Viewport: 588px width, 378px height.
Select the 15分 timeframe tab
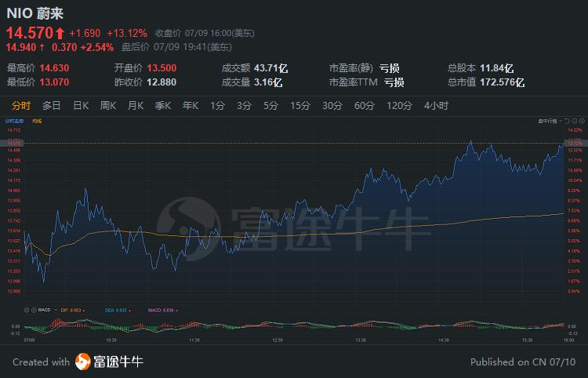coord(300,106)
